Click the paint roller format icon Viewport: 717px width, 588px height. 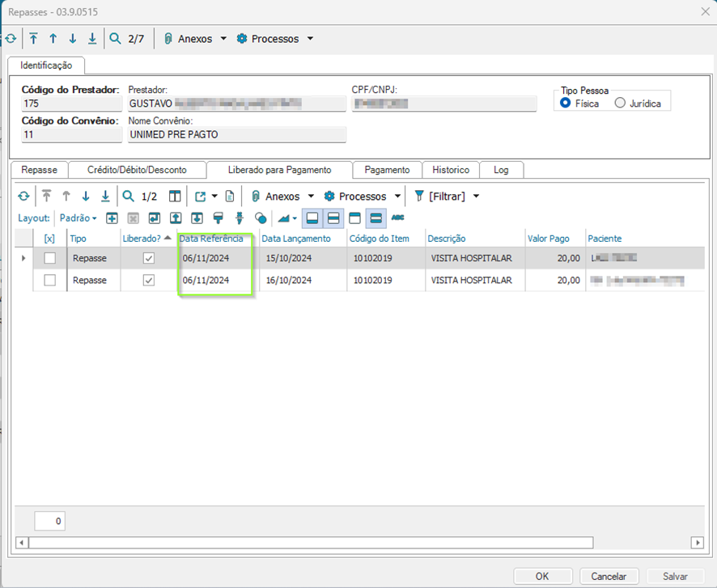(x=218, y=218)
